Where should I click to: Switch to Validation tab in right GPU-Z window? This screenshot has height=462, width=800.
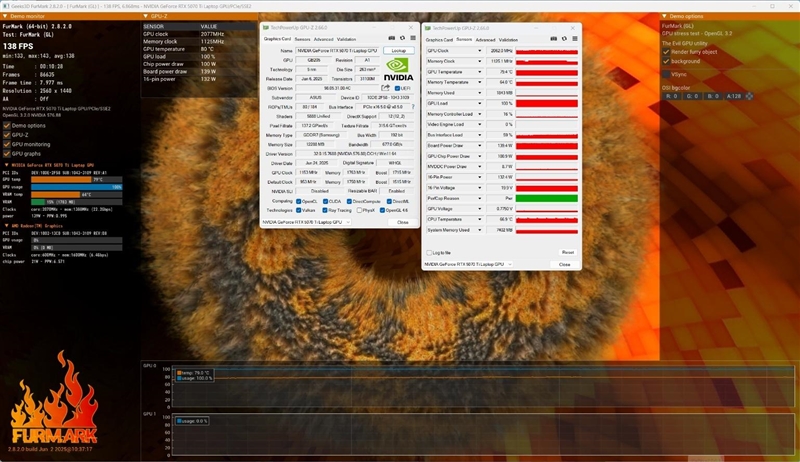(508, 39)
